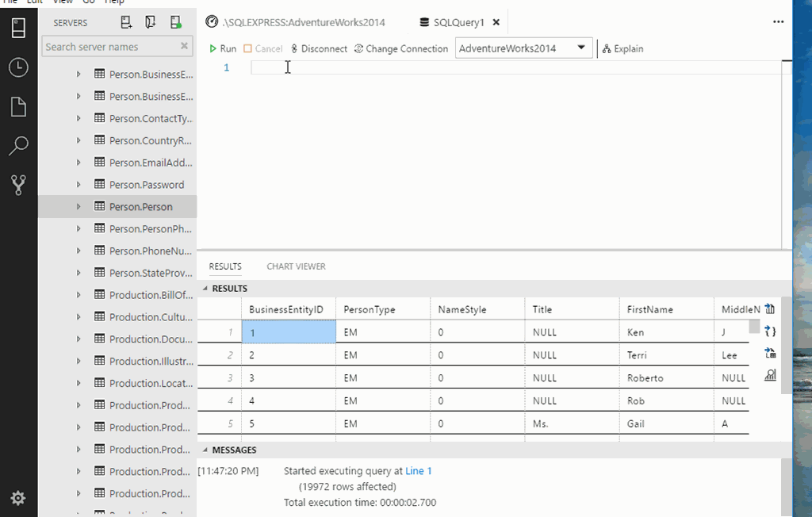Open Task History clock icon
Viewport: 812px width, 517px height.
19,67
